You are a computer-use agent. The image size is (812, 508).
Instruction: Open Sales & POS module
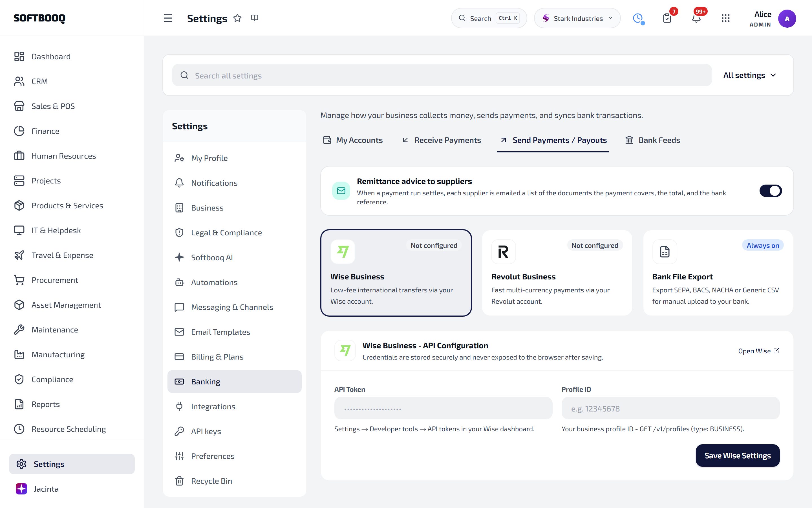coord(72,106)
